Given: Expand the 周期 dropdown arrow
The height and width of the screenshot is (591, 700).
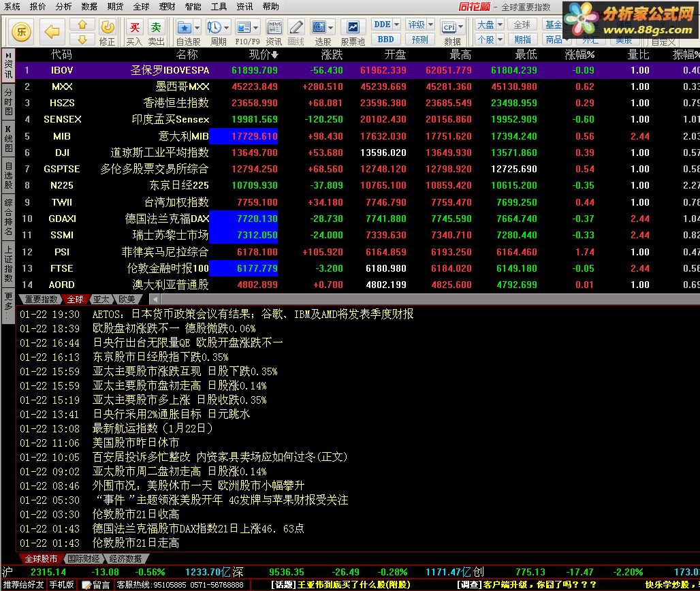Looking at the screenshot, I should click(226, 28).
